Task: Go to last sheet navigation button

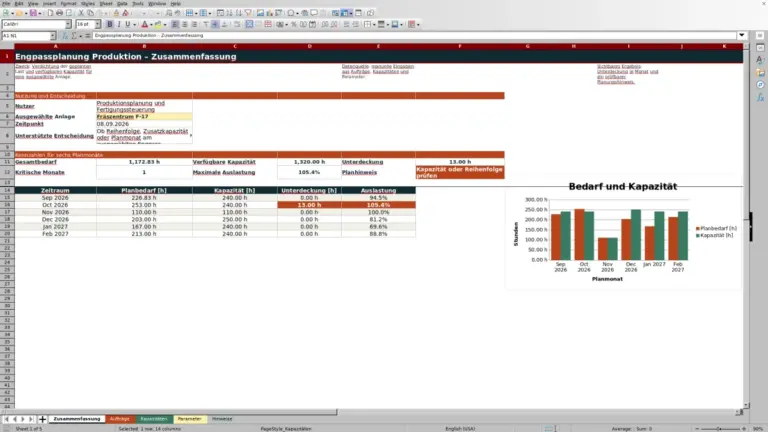Action: coord(31,419)
